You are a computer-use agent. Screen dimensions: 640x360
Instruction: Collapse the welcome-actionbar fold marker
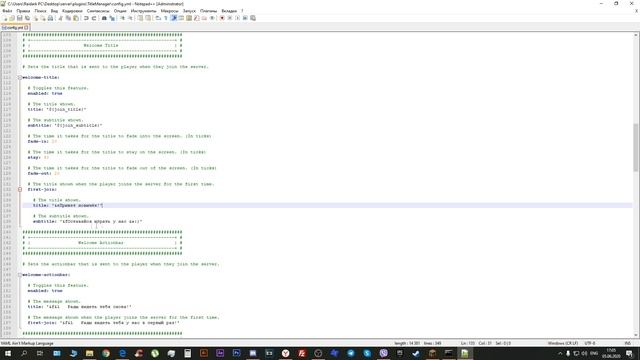tap(20, 275)
